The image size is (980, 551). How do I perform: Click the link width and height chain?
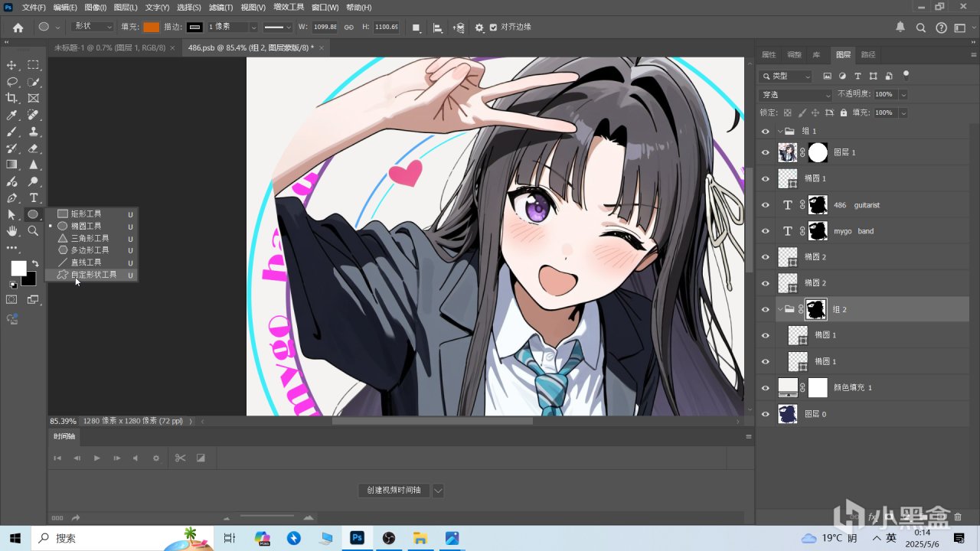coord(348,28)
